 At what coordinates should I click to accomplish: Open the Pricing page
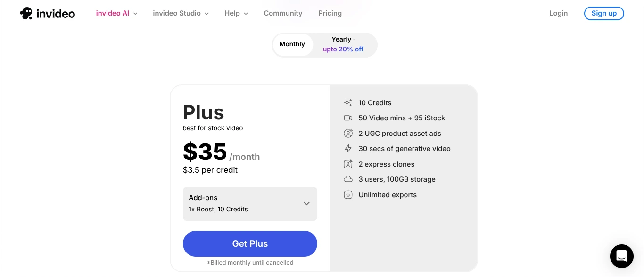click(330, 13)
